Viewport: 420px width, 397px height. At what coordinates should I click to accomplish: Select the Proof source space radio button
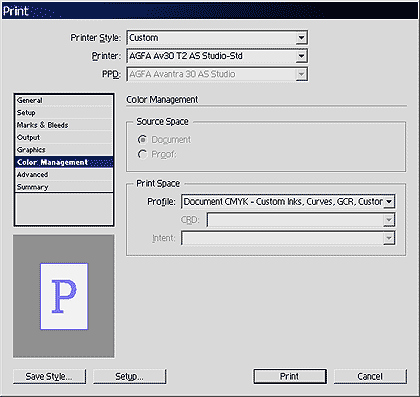click(142, 154)
